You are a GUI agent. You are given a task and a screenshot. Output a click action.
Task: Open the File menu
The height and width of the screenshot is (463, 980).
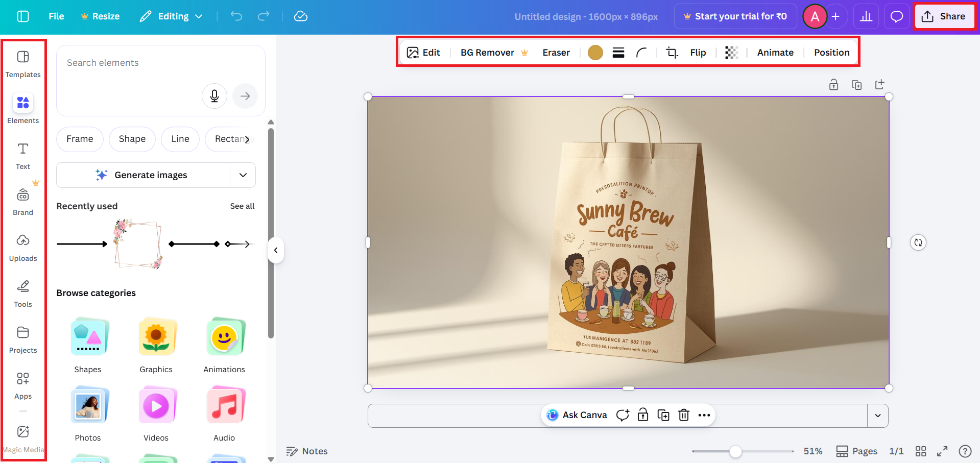(x=56, y=16)
